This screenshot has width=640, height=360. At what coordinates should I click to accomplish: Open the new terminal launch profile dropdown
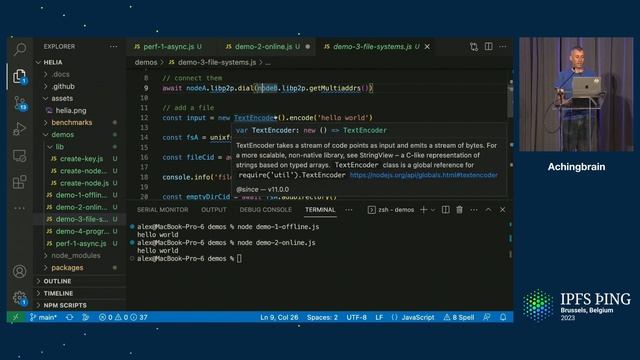tap(433, 210)
